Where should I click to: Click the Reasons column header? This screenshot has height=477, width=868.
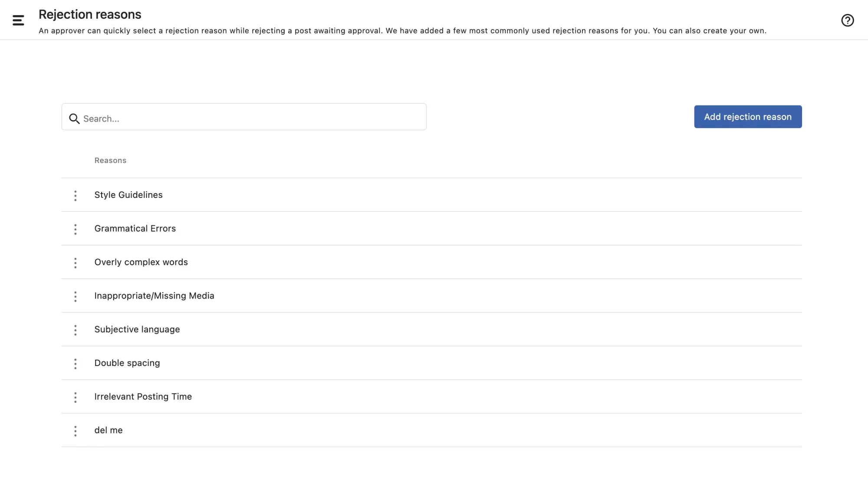[110, 161]
